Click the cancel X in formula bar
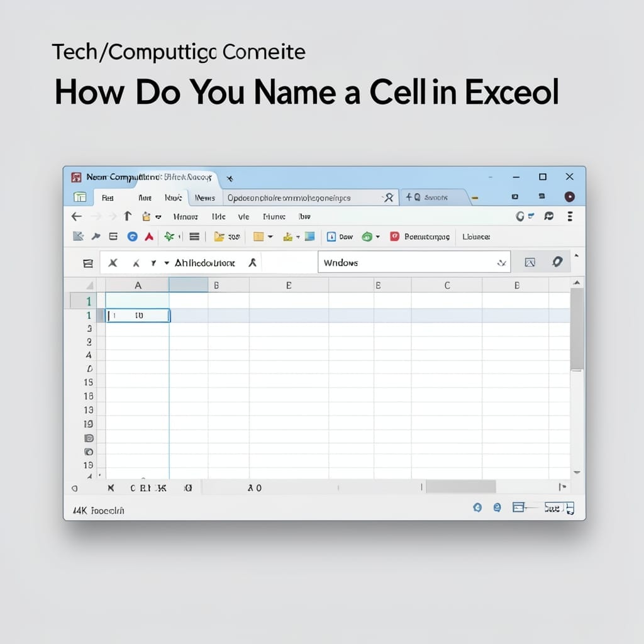This screenshot has width=644, height=644. coord(113,263)
